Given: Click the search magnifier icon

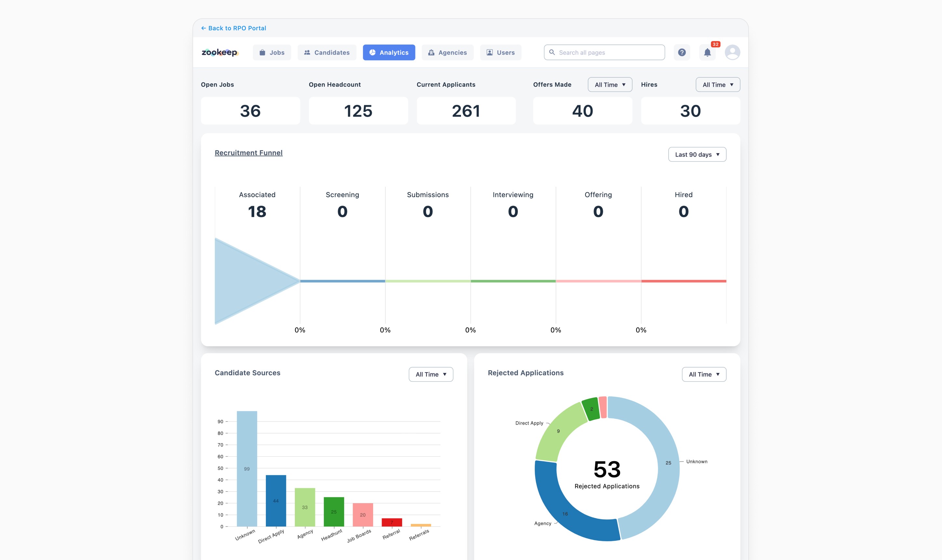Looking at the screenshot, I should click(552, 52).
